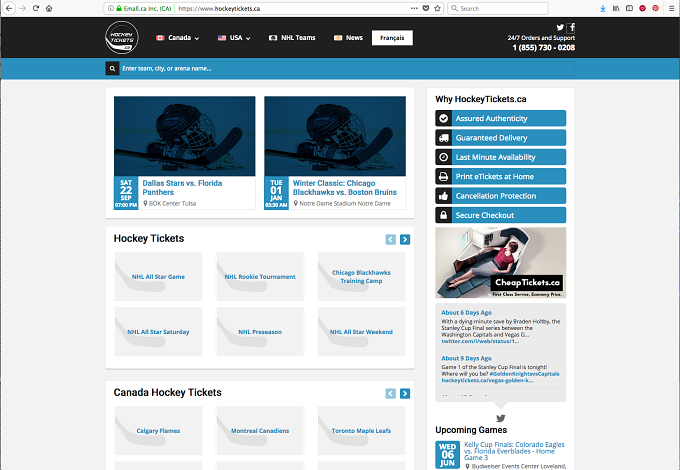Open the hockeytickets.ca/vegas-golden-k link
Screen dimensions: 680x470
pos(487,380)
